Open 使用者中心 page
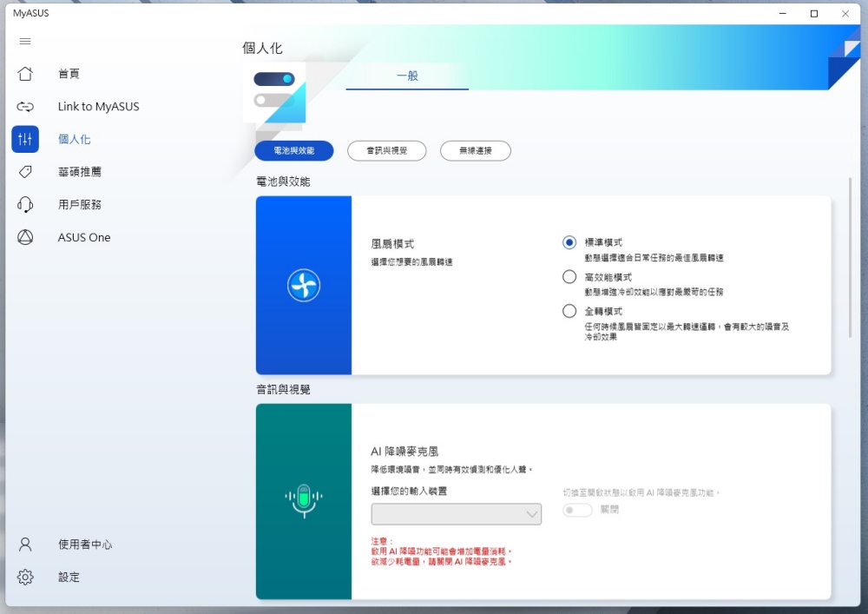868x614 pixels. click(85, 545)
